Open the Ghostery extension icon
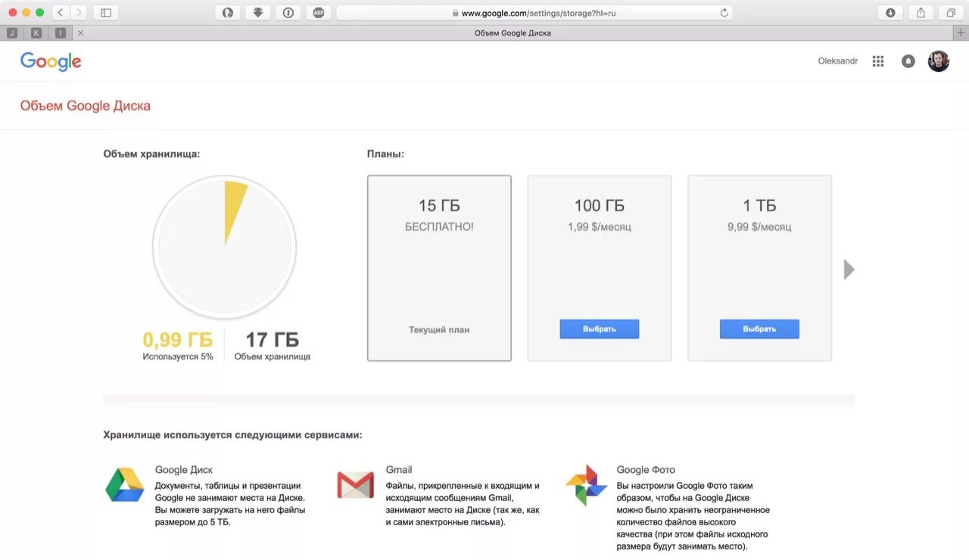The width and height of the screenshot is (969, 560). click(x=228, y=13)
